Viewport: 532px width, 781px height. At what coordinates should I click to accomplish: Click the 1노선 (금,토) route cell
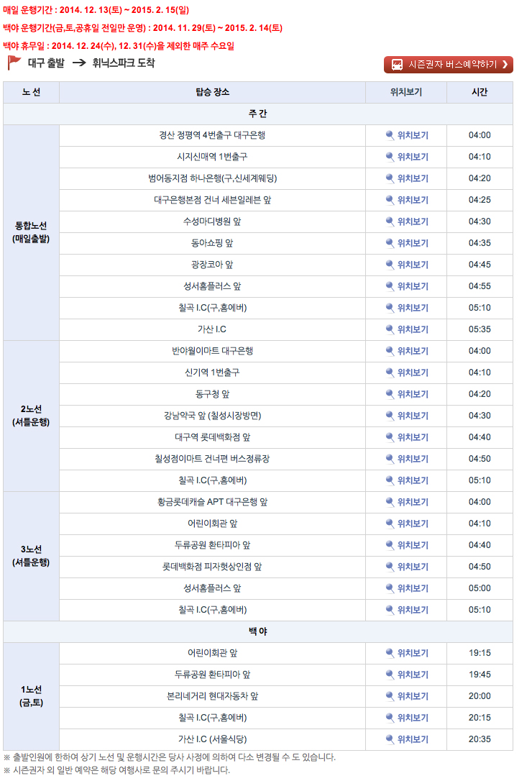click(32, 696)
